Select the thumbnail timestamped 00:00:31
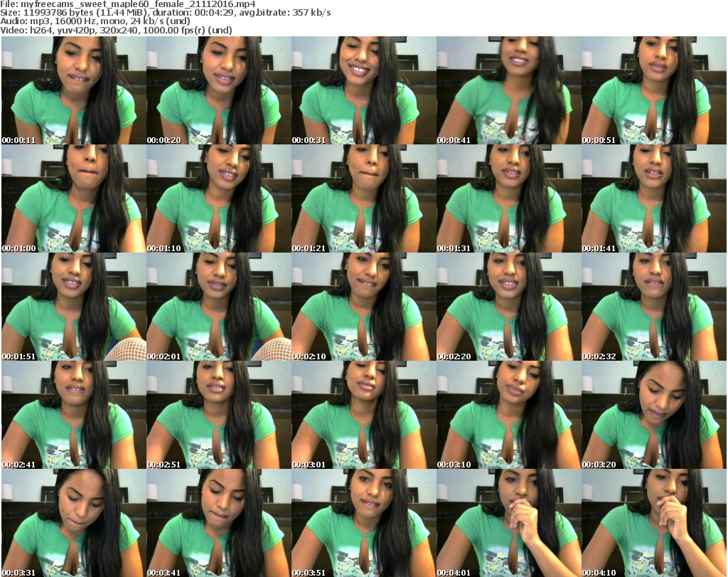The width and height of the screenshot is (728, 577). pyautogui.click(x=363, y=90)
